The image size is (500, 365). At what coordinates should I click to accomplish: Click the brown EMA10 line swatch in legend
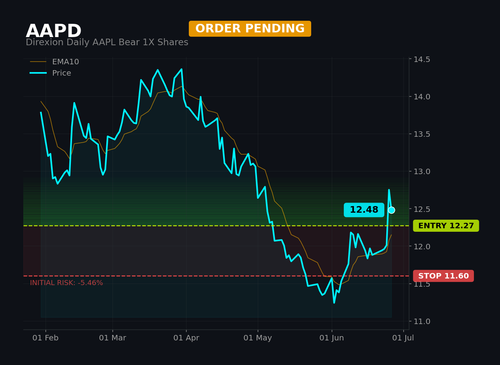(38, 62)
